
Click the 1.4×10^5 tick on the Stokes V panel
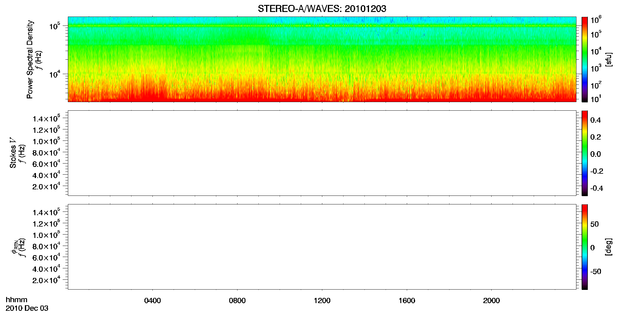tap(46, 118)
